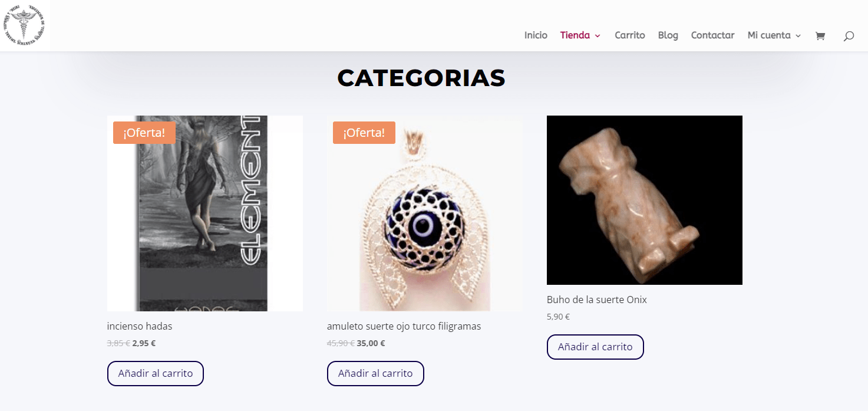Click the incienso hadas product title

140,326
